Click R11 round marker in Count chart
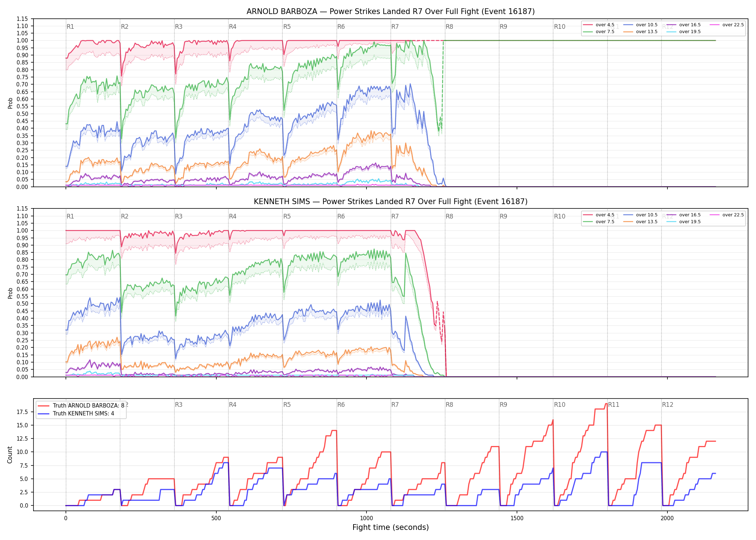 click(614, 405)
